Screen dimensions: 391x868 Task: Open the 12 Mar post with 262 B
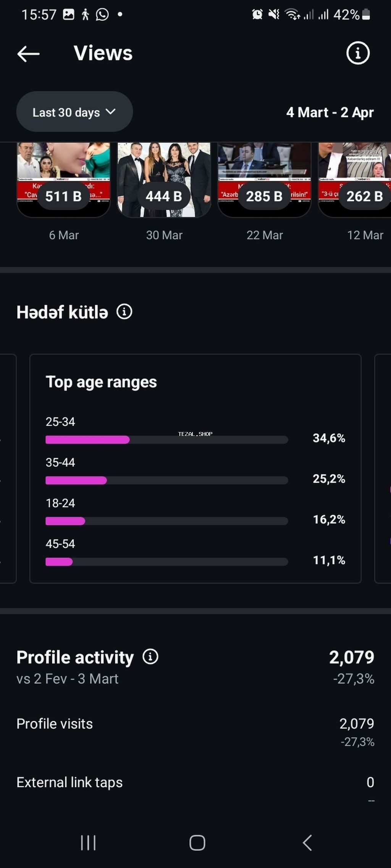355,179
